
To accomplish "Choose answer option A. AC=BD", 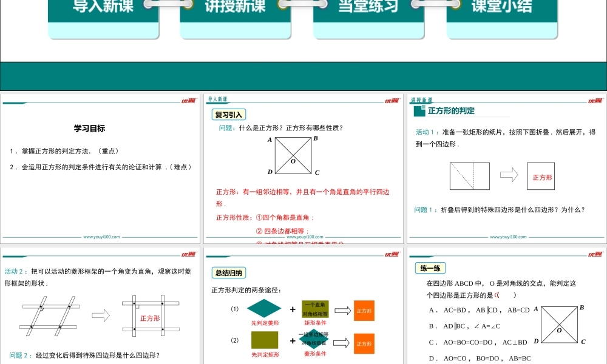I will click(x=447, y=310).
